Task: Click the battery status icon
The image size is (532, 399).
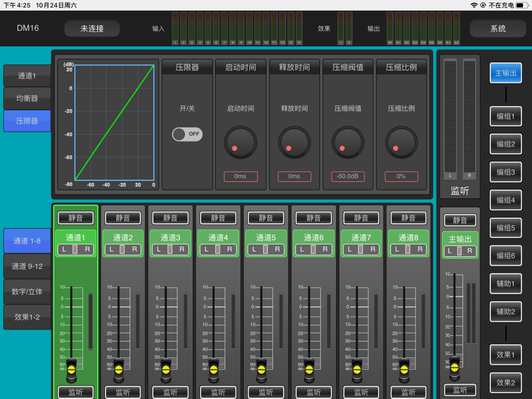Action: coord(521,5)
